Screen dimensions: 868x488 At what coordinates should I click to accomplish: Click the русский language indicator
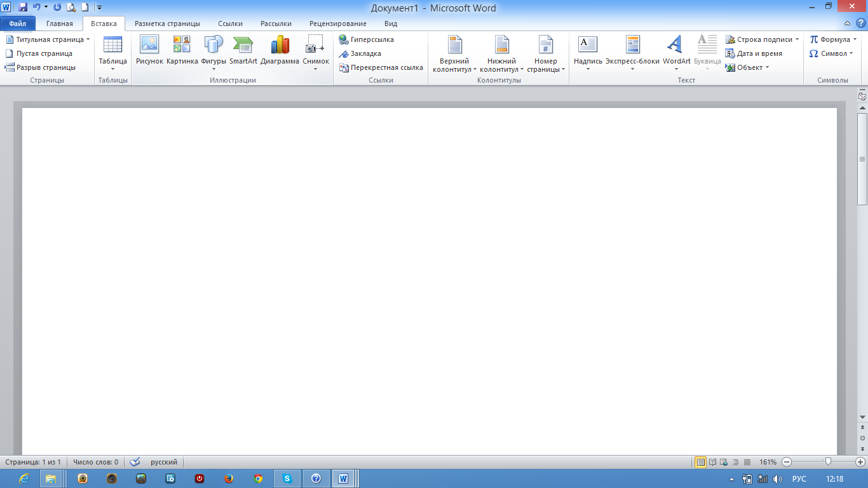click(x=164, y=462)
